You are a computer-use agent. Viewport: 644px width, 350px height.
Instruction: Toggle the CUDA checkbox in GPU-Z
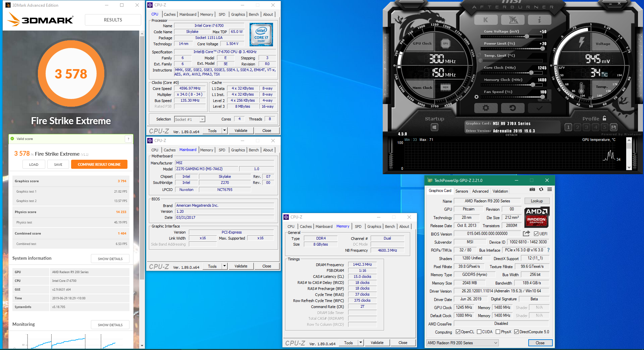pyautogui.click(x=479, y=332)
